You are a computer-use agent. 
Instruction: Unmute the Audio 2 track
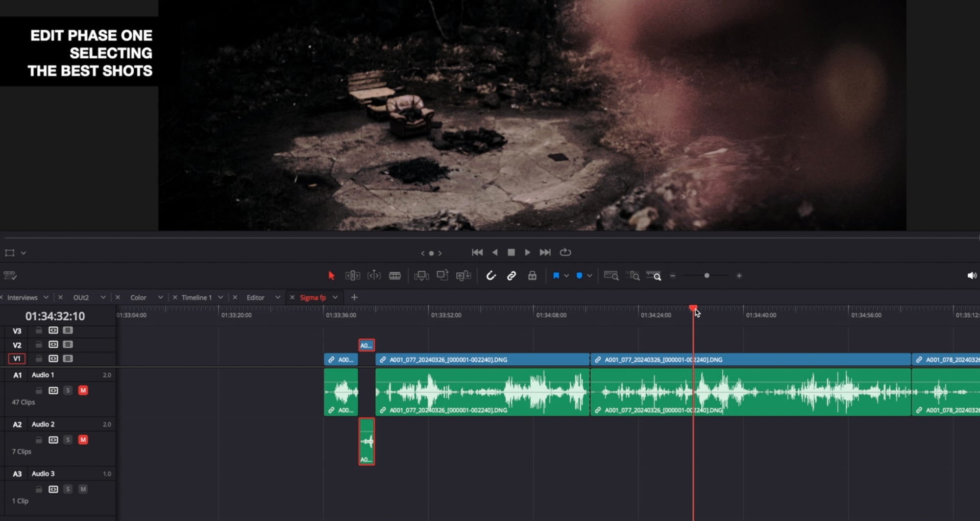(83, 440)
